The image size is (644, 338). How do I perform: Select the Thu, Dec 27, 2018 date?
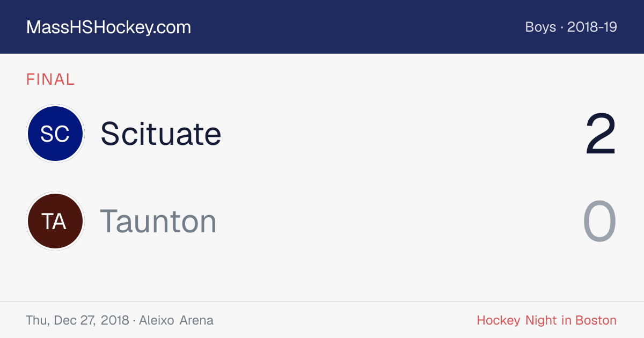tap(77, 321)
